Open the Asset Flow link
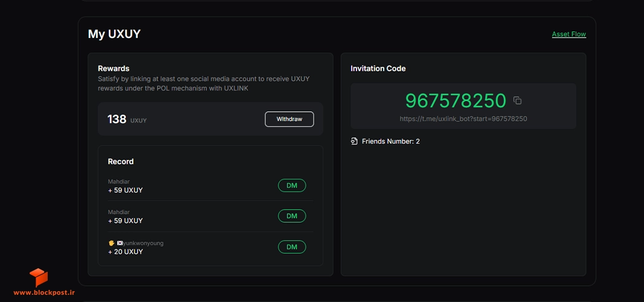This screenshot has height=302, width=644. 569,34
